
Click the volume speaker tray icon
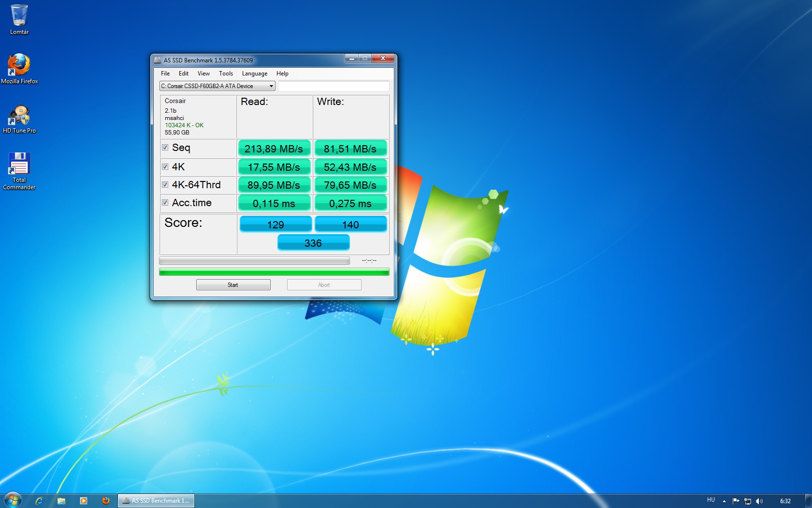point(759,501)
